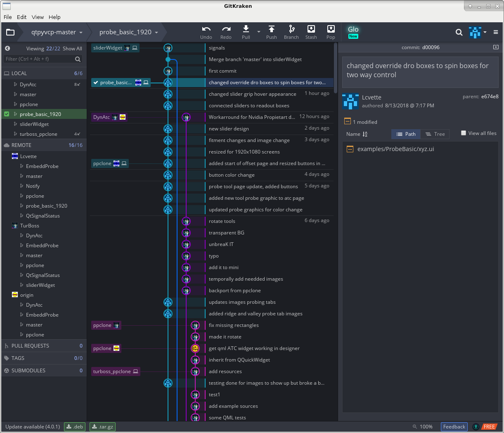Expand the SUBMODULES section
The width and height of the screenshot is (504, 433).
pyautogui.click(x=44, y=371)
